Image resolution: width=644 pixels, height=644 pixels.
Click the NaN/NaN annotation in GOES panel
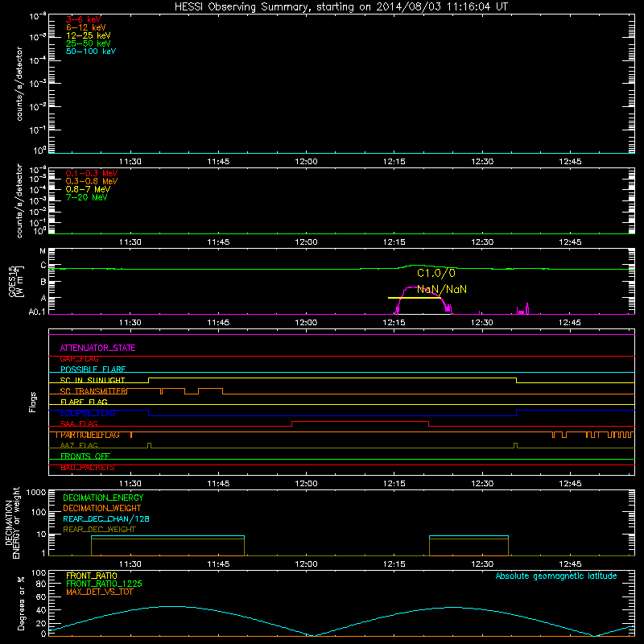(x=442, y=289)
